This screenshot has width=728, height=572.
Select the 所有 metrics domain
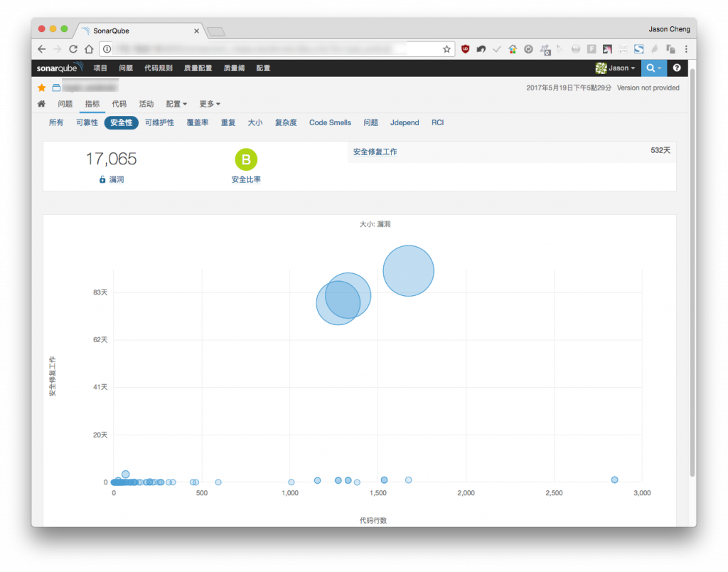[x=56, y=122]
